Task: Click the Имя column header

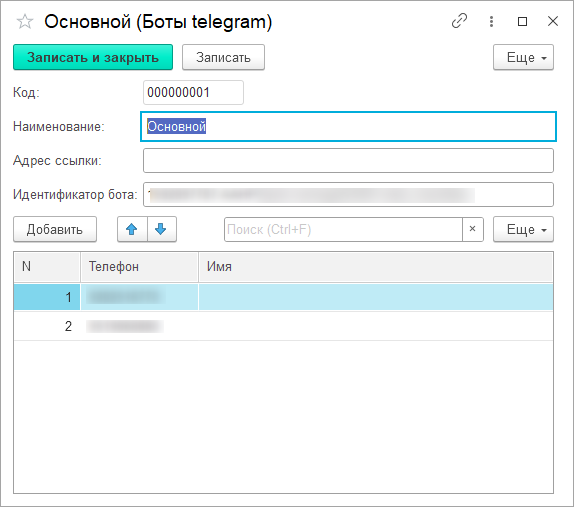Action: tap(376, 266)
